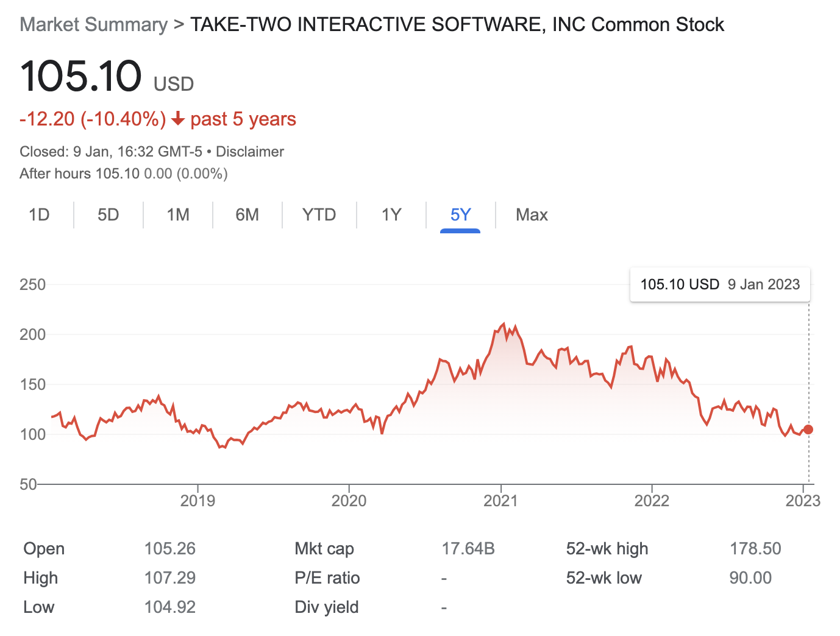Select the 1Y time range

click(391, 215)
